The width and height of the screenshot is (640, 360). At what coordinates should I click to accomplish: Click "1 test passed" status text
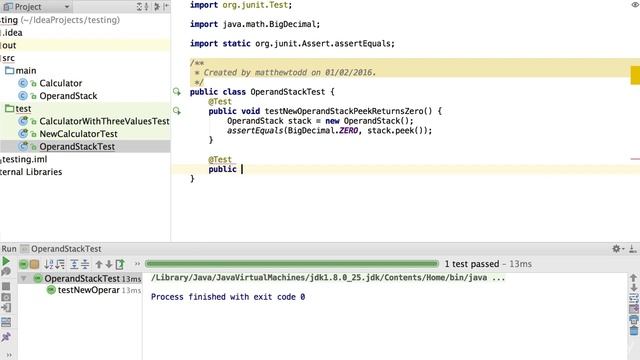[x=472, y=264]
